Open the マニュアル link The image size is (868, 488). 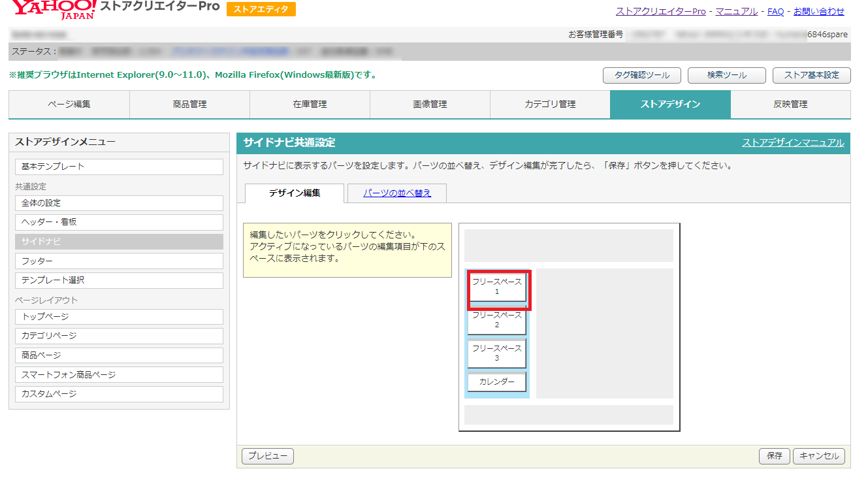point(736,11)
